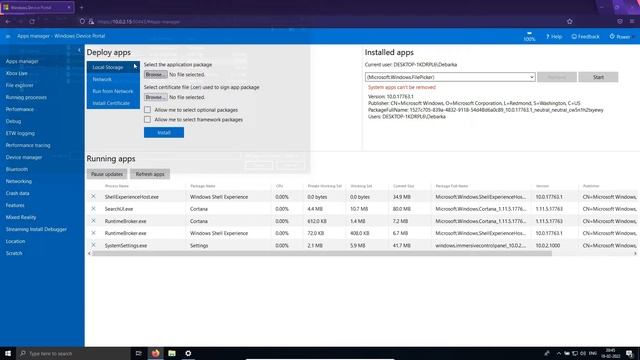Select the Network deploy tab
The width and height of the screenshot is (640, 360).
(x=113, y=79)
